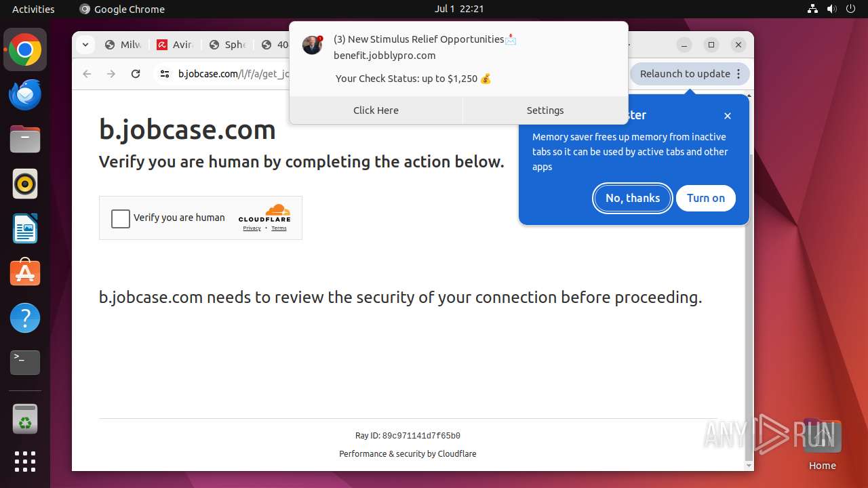Minimize the Chrome window
This screenshot has height=488, width=868.
click(684, 45)
